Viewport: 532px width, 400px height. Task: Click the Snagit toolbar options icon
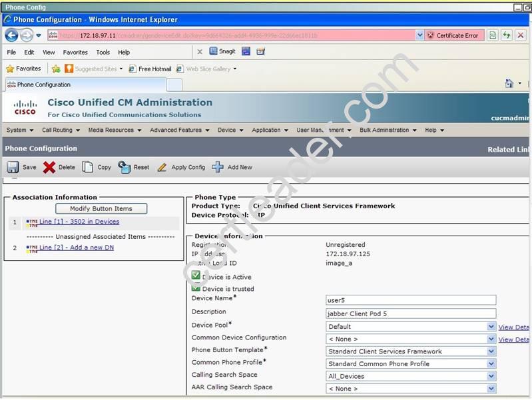(260, 51)
